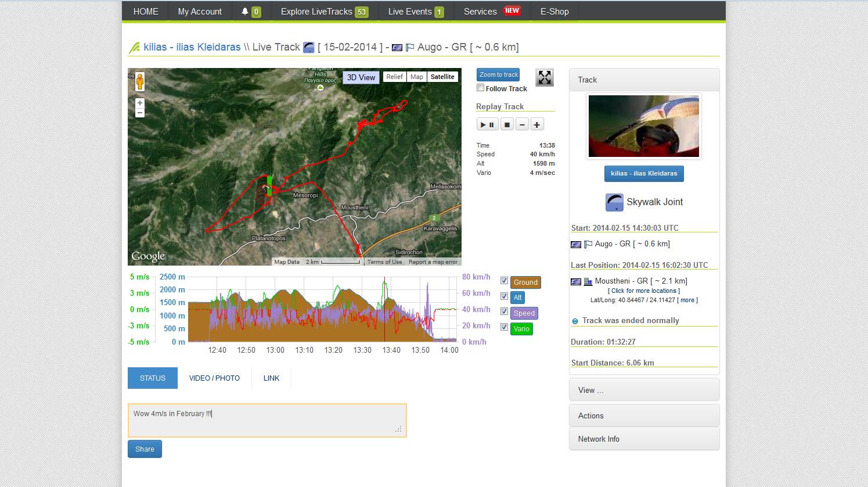Viewport: 868px width, 487px height.
Task: Click the Share button
Action: [145, 449]
